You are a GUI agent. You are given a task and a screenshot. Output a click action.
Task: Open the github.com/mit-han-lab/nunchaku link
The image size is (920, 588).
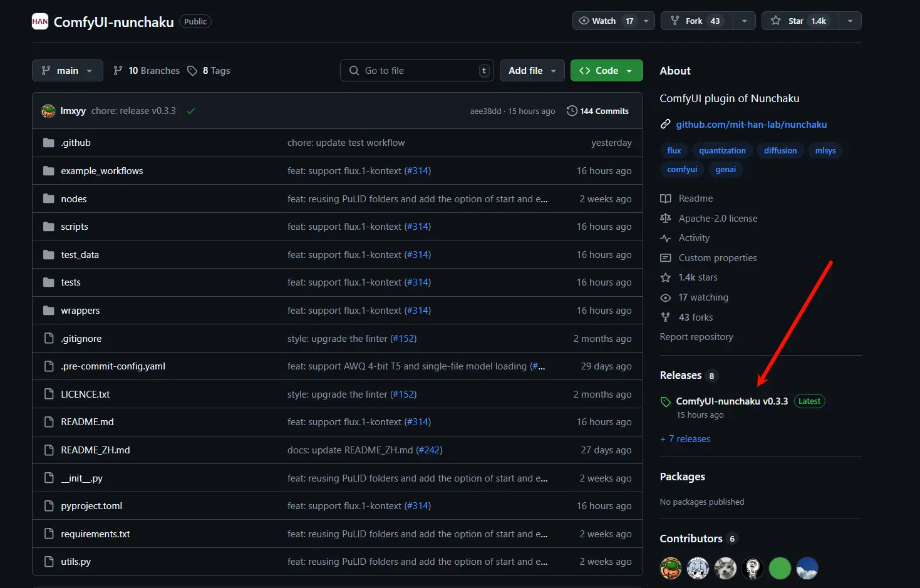(751, 125)
